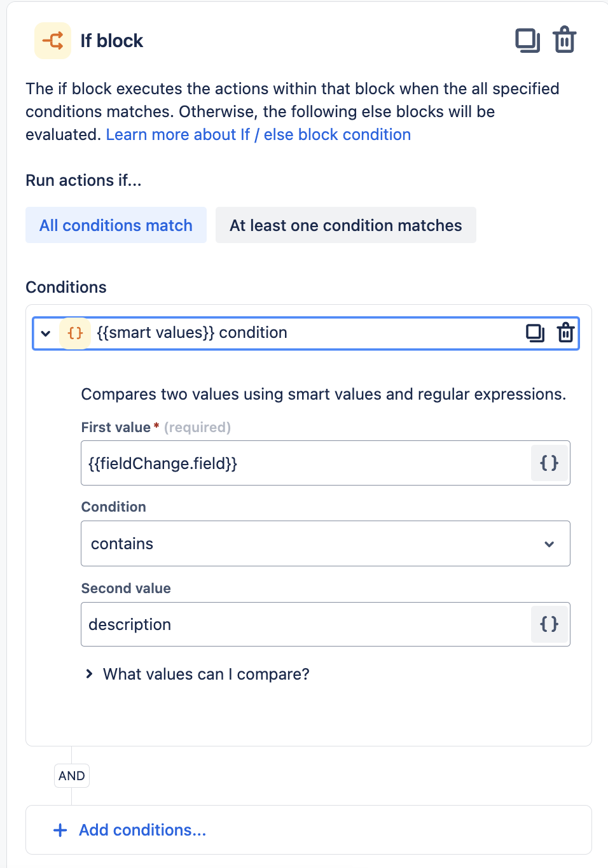The width and height of the screenshot is (608, 868).
Task: Click the {{smart values}} condition header title
Action: tap(191, 333)
